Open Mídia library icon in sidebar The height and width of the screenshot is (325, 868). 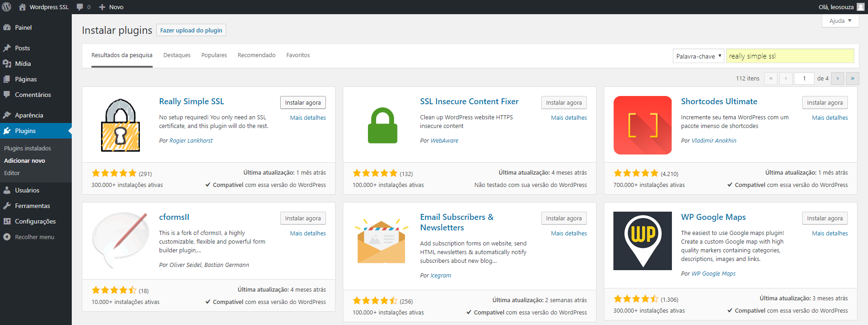click(x=7, y=64)
